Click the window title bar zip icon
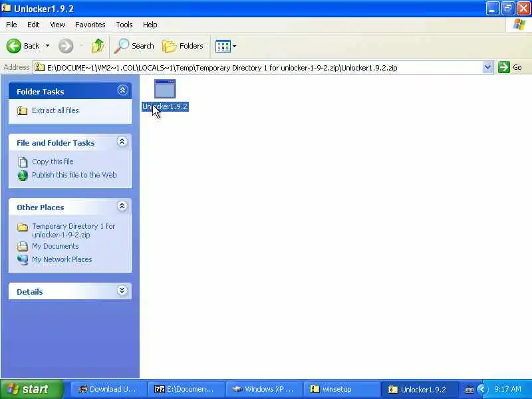532x399 pixels. (x=6, y=8)
